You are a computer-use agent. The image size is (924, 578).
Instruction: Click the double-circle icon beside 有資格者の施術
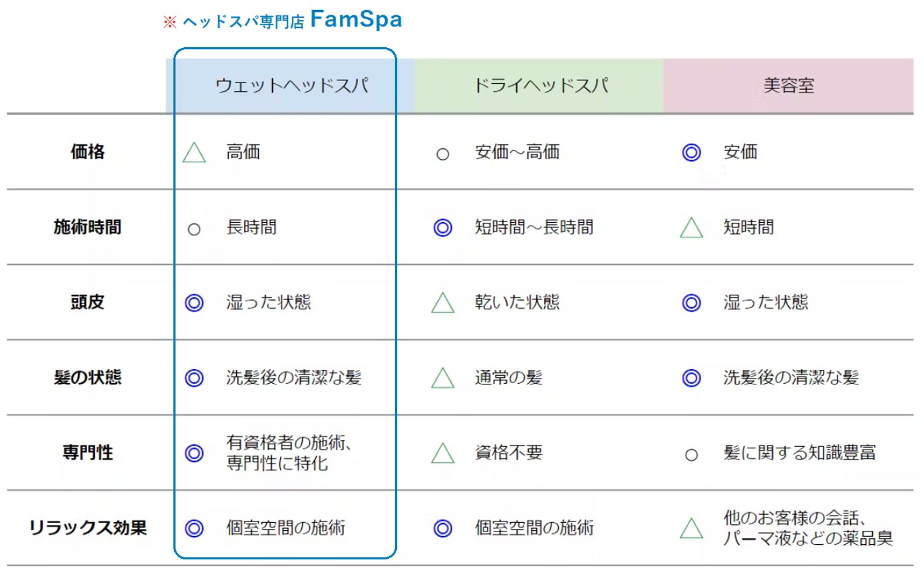click(194, 454)
